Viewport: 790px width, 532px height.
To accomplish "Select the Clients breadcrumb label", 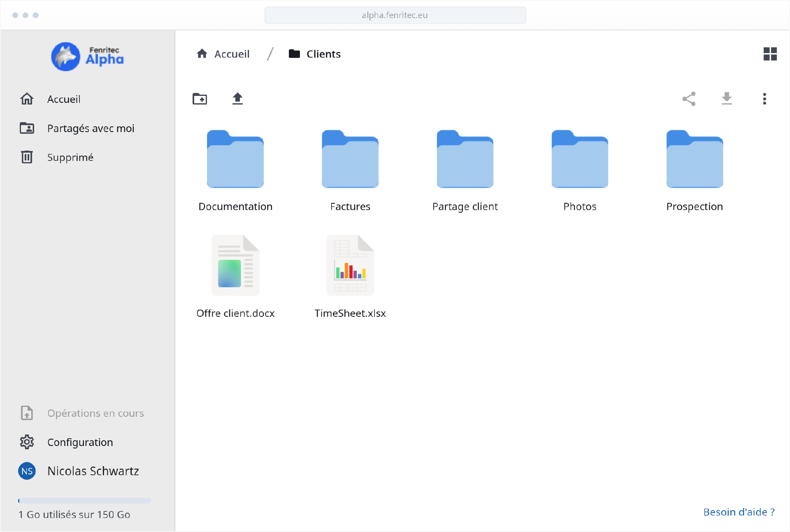I will coord(323,54).
